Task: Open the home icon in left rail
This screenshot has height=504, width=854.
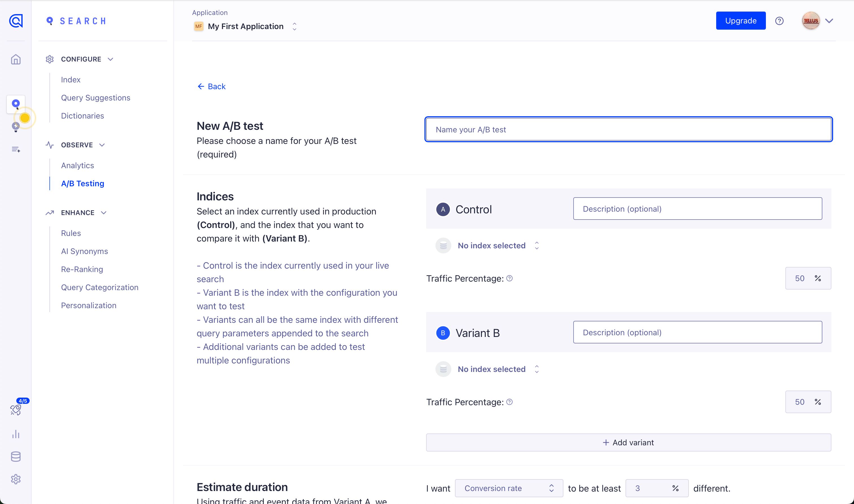Action: coord(16,60)
